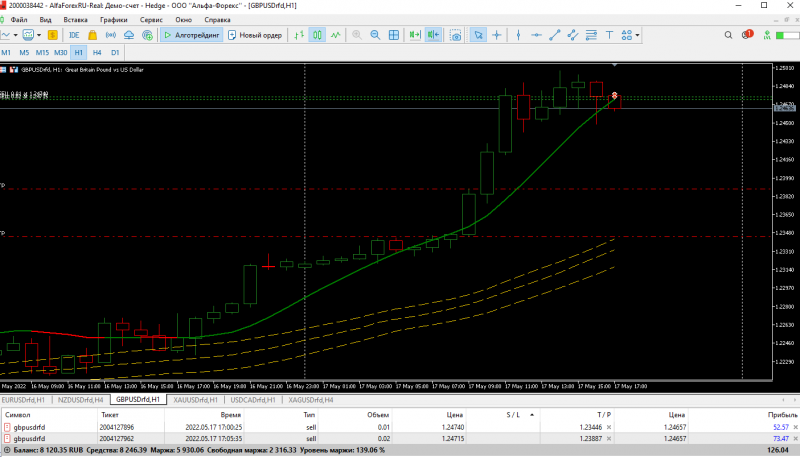
Task: Switch to the H4 timeframe
Action: [97, 53]
